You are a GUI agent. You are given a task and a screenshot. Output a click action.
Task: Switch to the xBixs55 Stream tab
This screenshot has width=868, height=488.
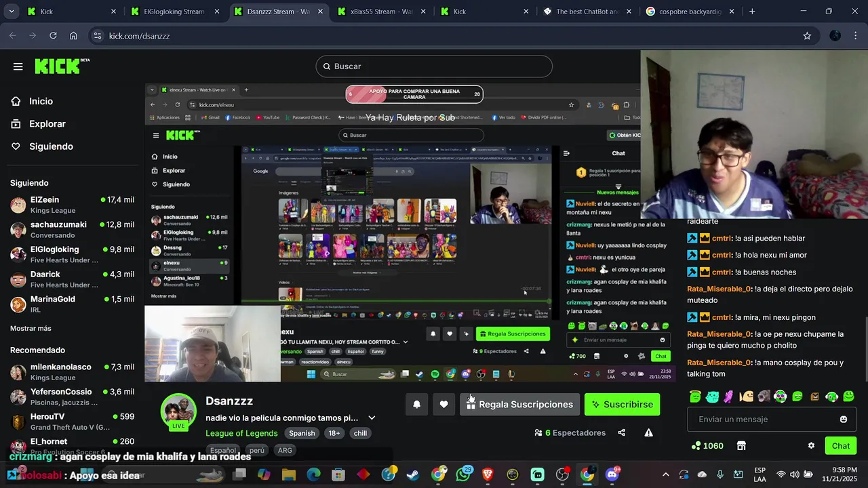tap(380, 12)
